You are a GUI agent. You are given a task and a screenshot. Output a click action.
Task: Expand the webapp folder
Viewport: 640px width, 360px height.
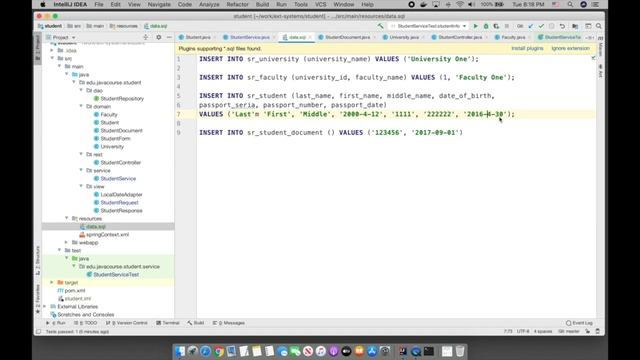pos(67,242)
